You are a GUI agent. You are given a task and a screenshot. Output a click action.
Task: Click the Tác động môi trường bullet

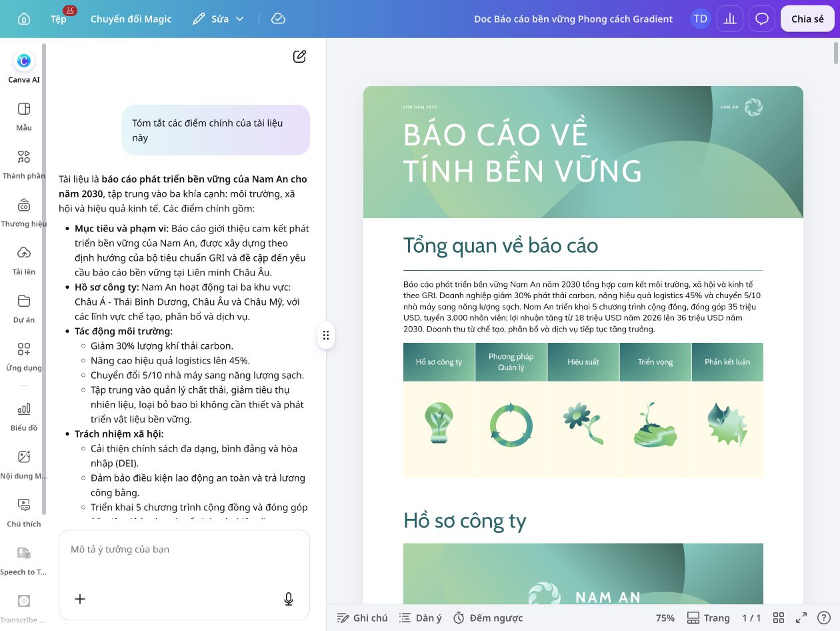pyautogui.click(x=123, y=332)
